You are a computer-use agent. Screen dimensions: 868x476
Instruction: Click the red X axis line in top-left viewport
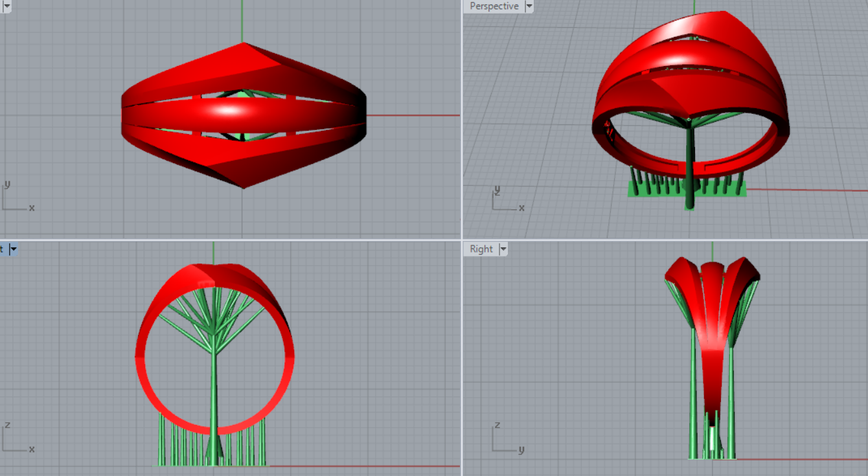(x=415, y=116)
